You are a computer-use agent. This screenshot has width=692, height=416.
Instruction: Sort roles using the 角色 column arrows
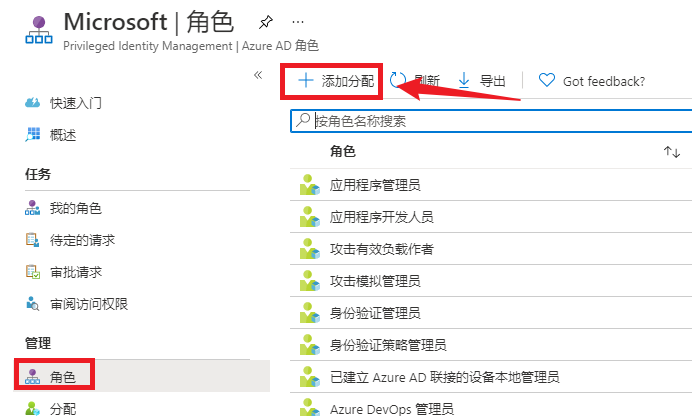[671, 152]
